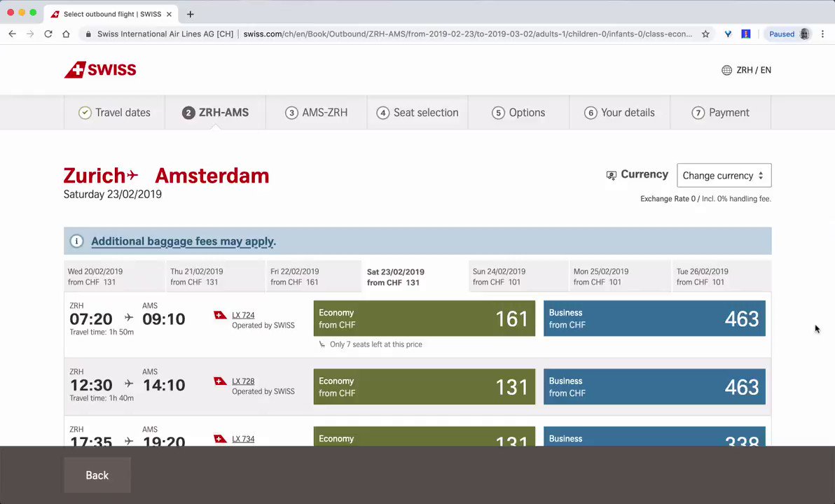The height and width of the screenshot is (504, 835).
Task: Open the Chrome three-dot menu
Action: click(x=823, y=34)
